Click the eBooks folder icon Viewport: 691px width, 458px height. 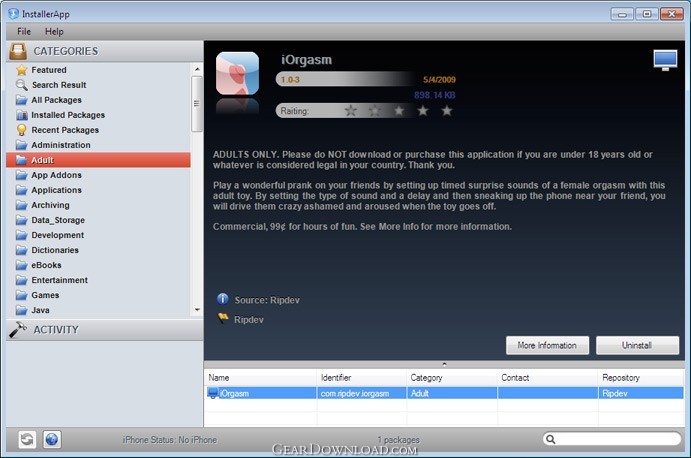pyautogui.click(x=21, y=265)
